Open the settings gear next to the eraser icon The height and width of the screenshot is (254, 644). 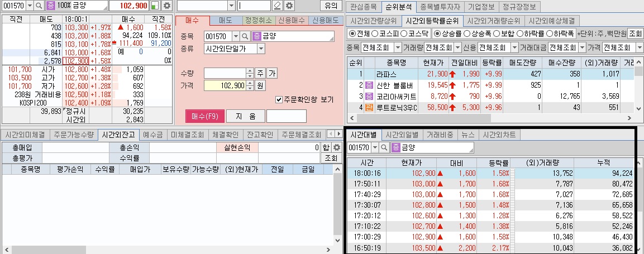[289, 6]
